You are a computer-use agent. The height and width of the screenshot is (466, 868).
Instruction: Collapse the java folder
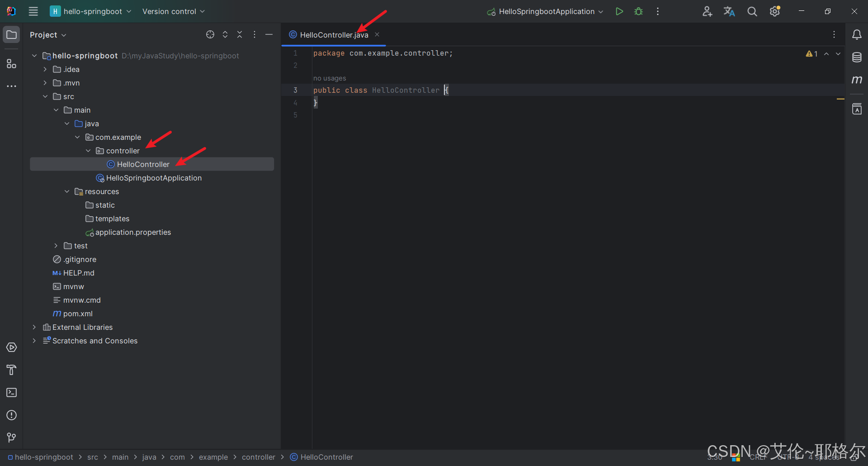[x=67, y=124]
